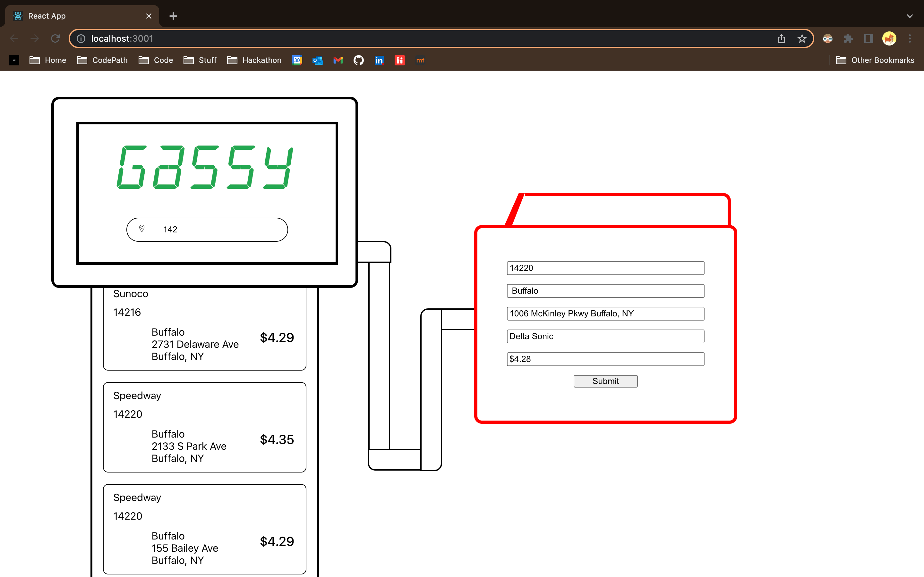Open the browser Extensions puzzle icon
924x577 pixels.
tap(848, 38)
